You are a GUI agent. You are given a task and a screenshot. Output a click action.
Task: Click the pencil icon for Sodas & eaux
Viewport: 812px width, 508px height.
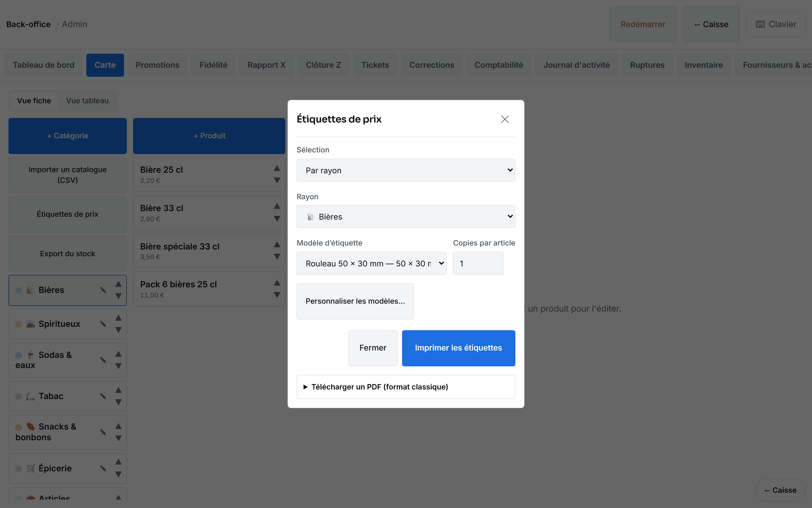click(103, 360)
